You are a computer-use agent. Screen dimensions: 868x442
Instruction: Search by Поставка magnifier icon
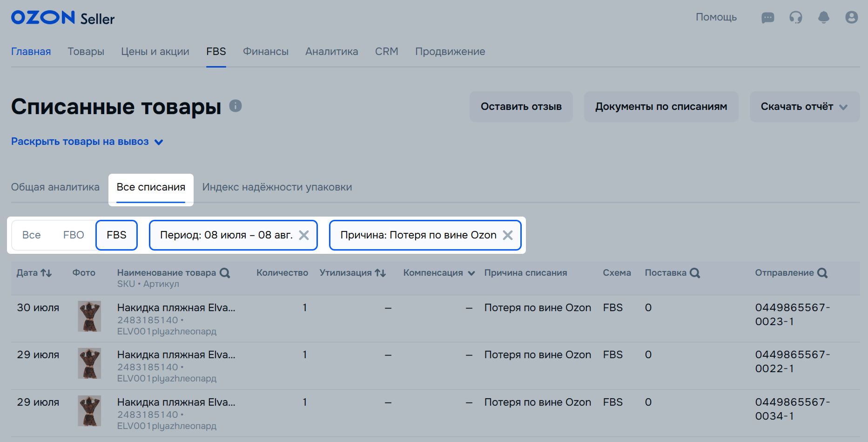pyautogui.click(x=695, y=273)
